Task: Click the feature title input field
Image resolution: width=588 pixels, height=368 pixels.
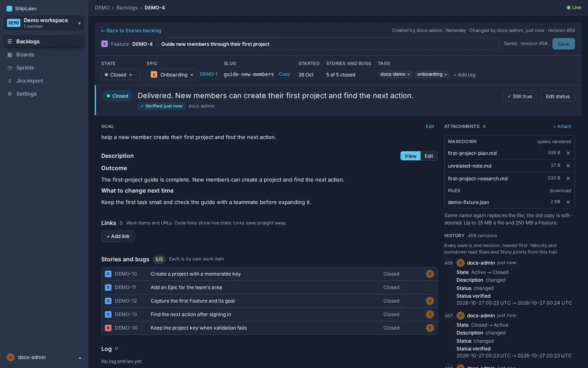Action: pyautogui.click(x=328, y=44)
